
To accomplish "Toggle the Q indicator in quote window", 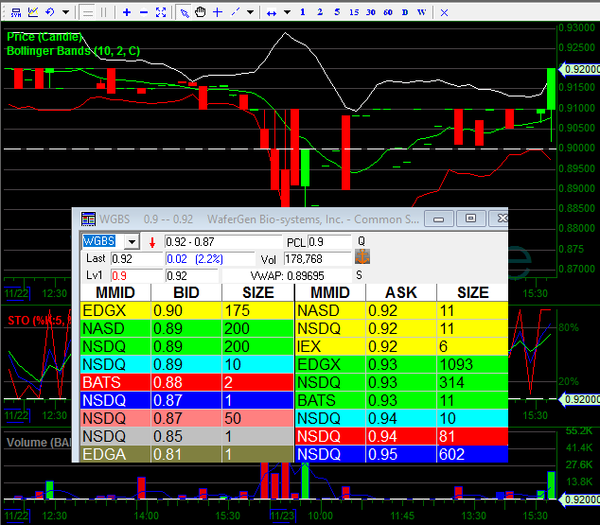I will 361,241.
